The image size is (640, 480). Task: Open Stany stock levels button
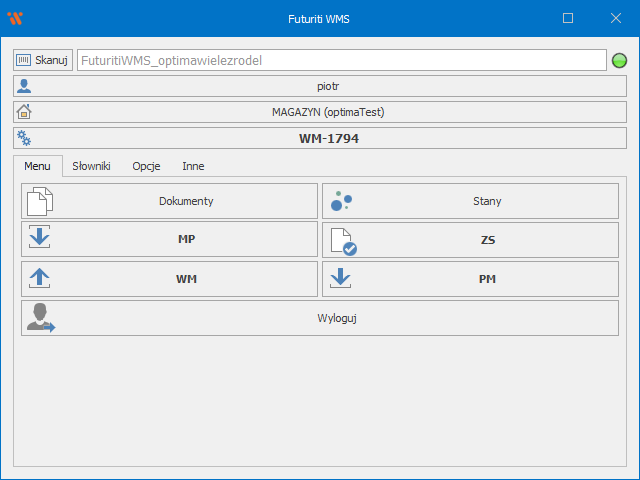[x=470, y=201]
